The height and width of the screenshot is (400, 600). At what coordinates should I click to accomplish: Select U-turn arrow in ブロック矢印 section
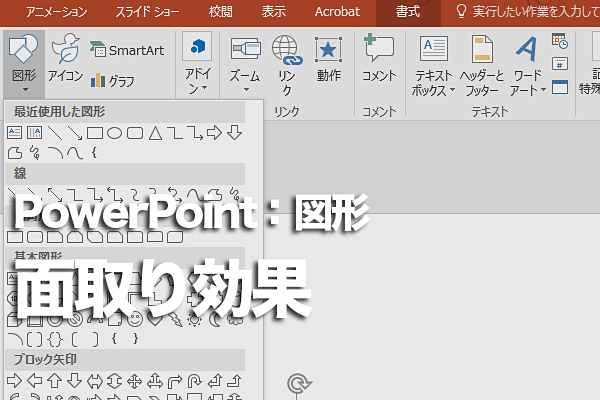click(194, 381)
